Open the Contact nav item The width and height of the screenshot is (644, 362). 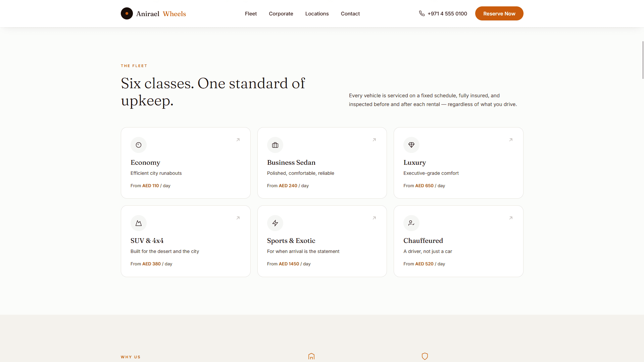click(350, 14)
